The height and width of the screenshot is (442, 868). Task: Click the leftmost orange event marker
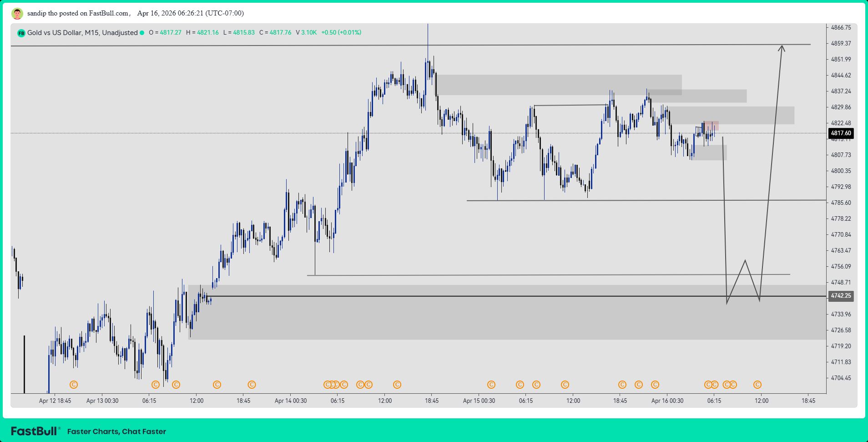(74, 385)
